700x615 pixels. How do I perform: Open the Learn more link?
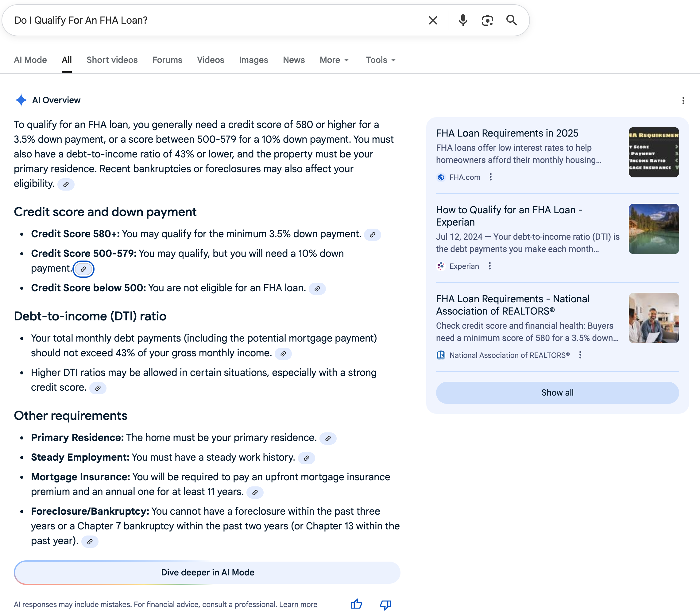coord(298,604)
